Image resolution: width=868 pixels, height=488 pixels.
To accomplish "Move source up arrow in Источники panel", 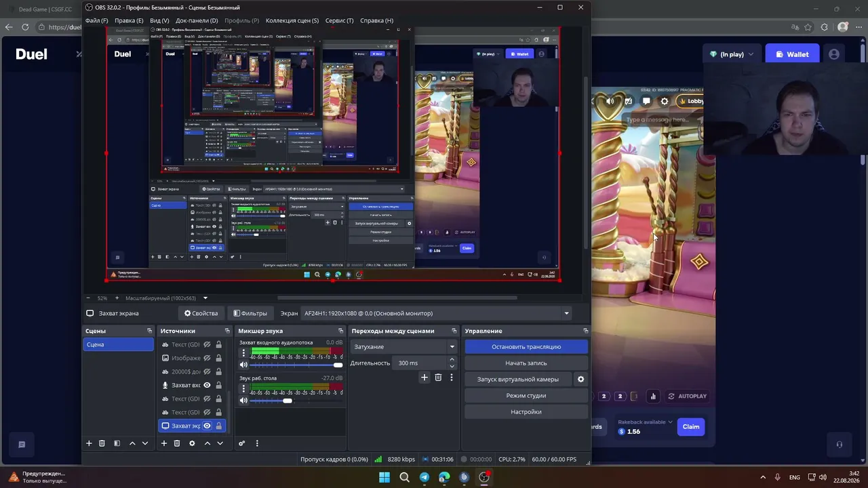I will click(208, 443).
